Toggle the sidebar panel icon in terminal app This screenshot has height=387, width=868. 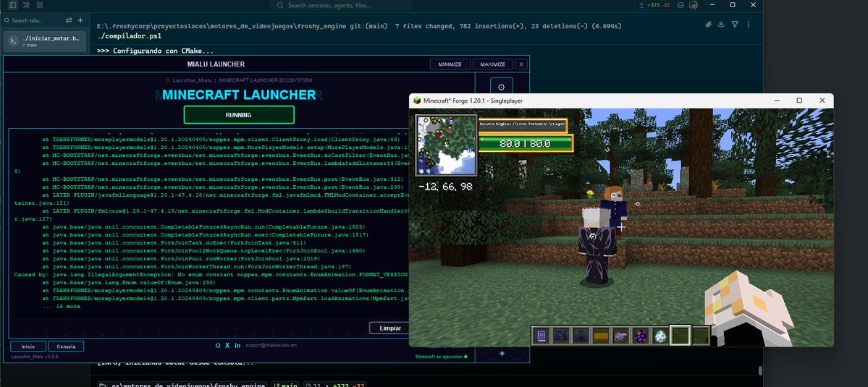[13, 5]
